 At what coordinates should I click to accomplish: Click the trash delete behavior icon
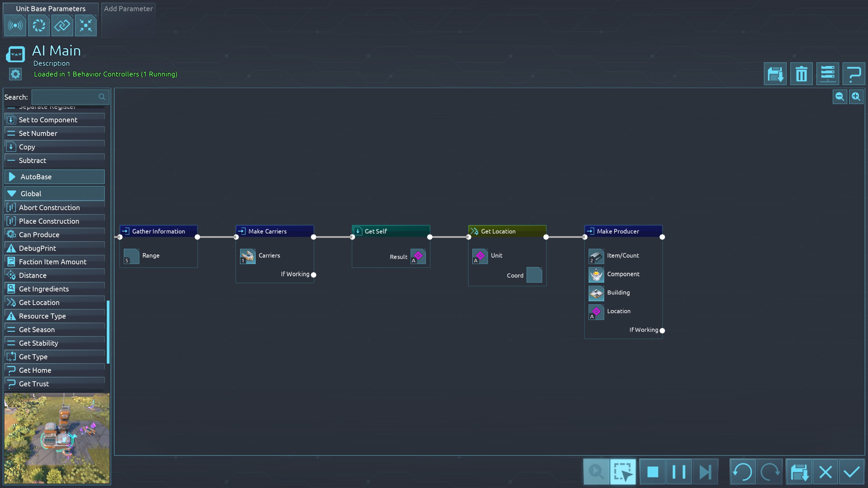(x=801, y=74)
